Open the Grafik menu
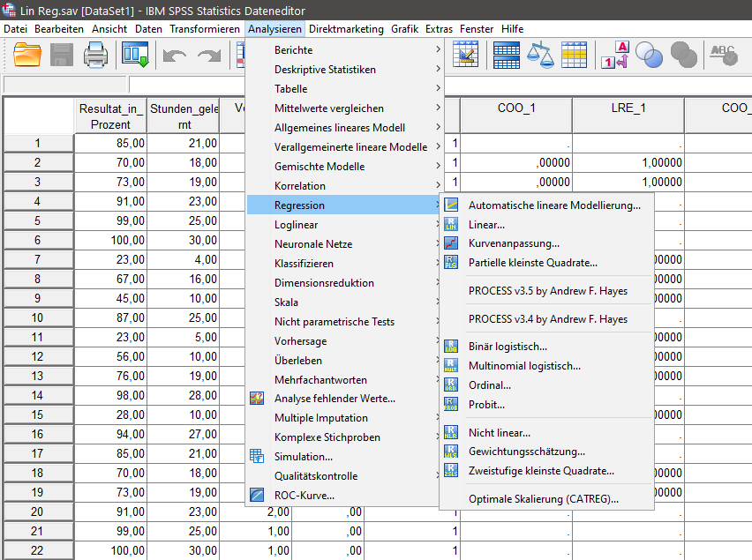Screen dimensions: 752x560 (x=404, y=28)
